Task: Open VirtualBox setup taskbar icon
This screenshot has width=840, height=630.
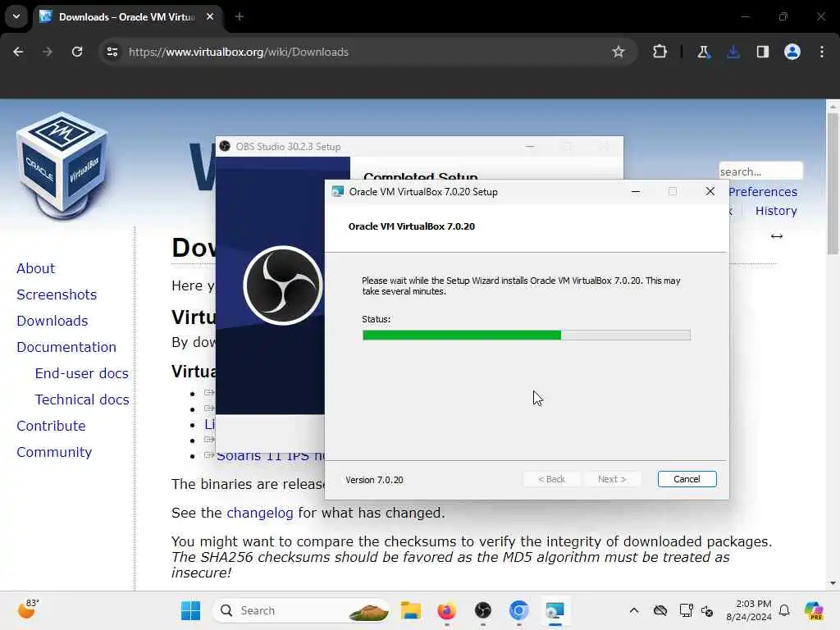Action: point(555,610)
